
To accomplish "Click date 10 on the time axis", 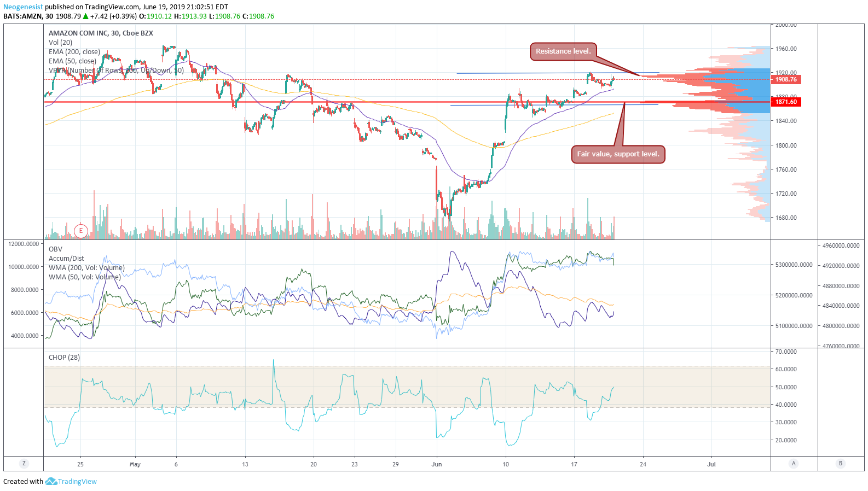I will point(506,464).
